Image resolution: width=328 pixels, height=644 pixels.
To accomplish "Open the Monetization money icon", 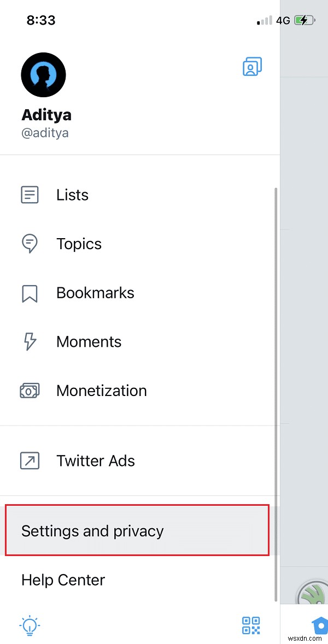I will click(x=30, y=391).
